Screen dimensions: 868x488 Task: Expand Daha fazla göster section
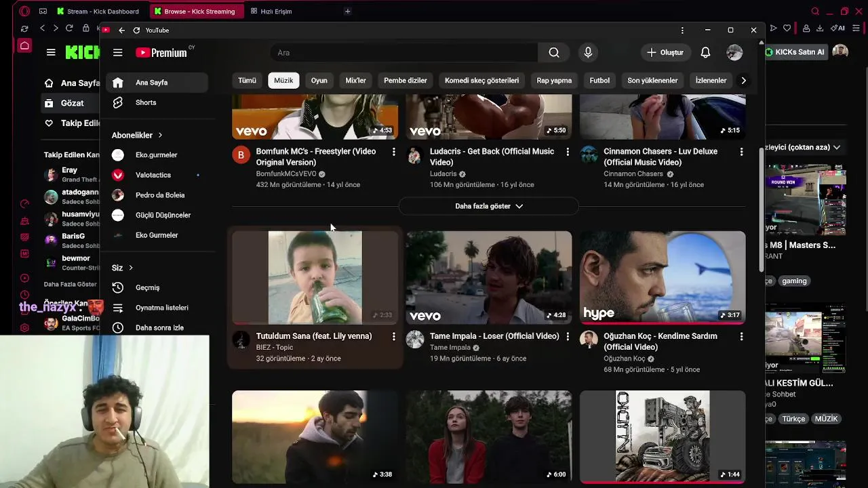coord(488,206)
